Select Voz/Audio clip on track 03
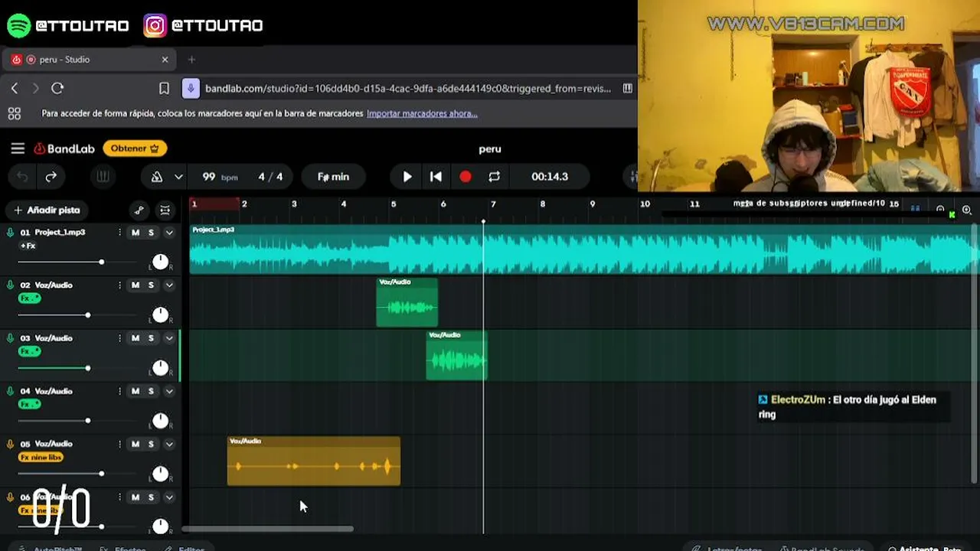Viewport: 980px width, 551px height. click(x=456, y=356)
